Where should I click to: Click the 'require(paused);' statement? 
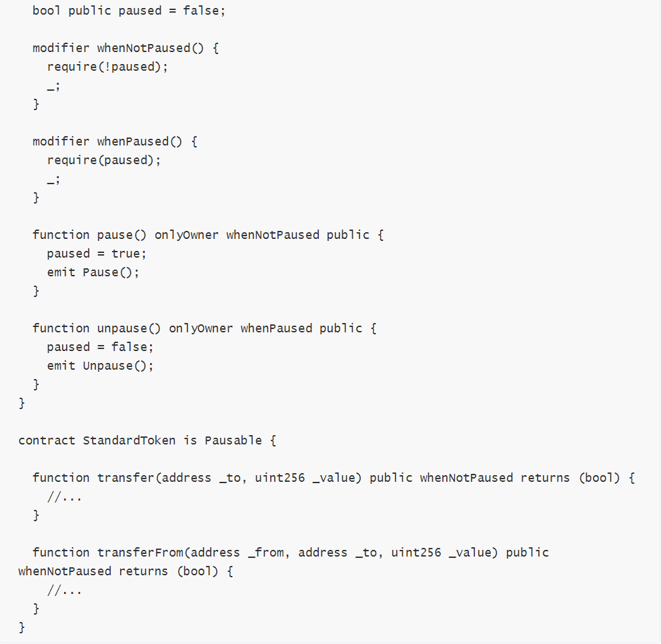click(103, 160)
